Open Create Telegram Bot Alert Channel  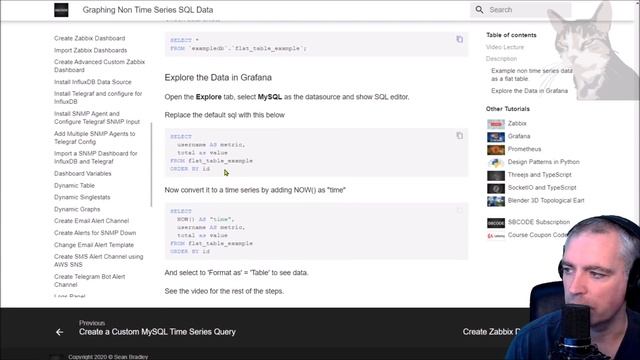89,280
